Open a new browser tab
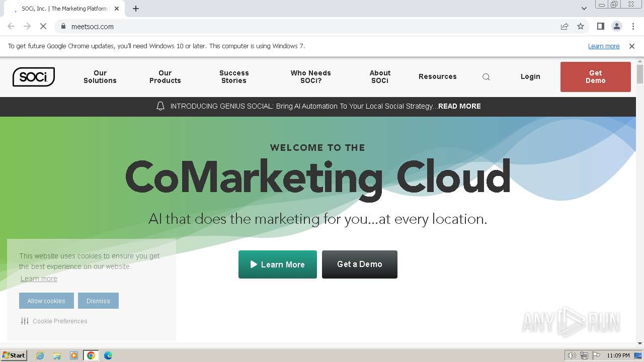The image size is (644, 362). point(136,9)
